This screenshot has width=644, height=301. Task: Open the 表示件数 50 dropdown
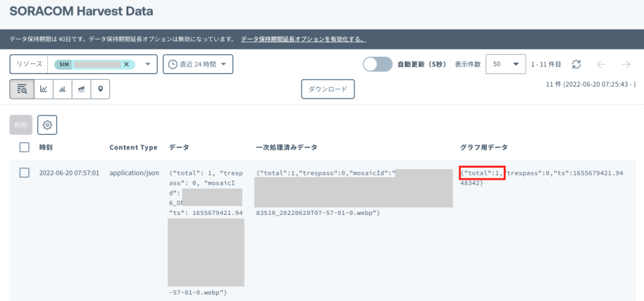pos(506,65)
